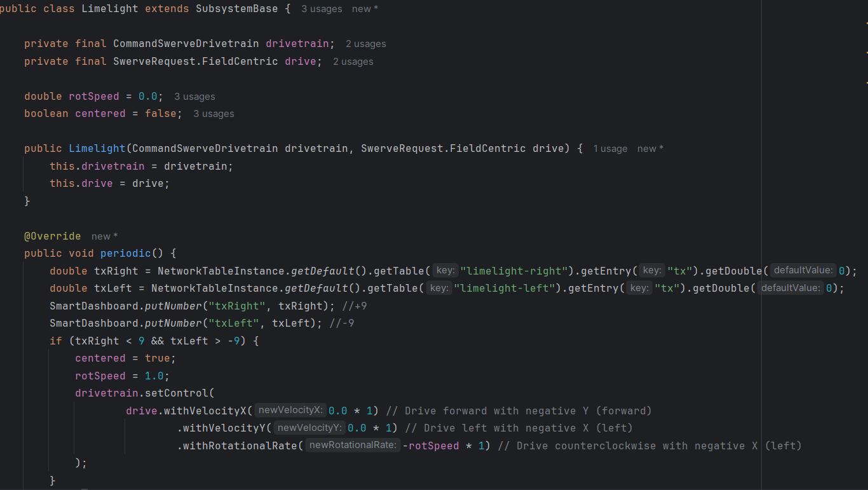
Task: Click the "if" keyword of the txRight condition
Action: point(56,341)
